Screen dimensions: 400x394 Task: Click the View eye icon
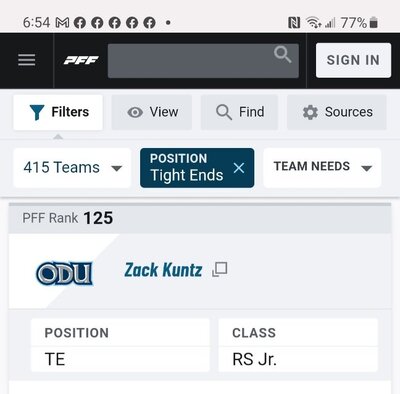tap(135, 112)
